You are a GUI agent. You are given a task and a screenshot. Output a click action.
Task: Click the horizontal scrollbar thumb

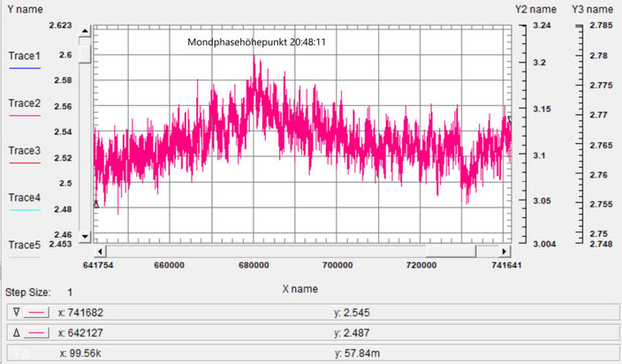pyautogui.click(x=451, y=252)
